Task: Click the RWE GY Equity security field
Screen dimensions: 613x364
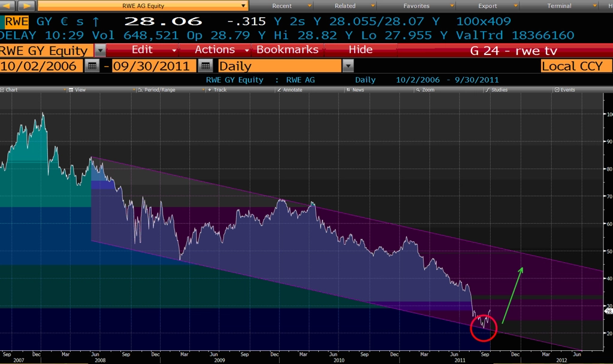Action: pos(46,51)
